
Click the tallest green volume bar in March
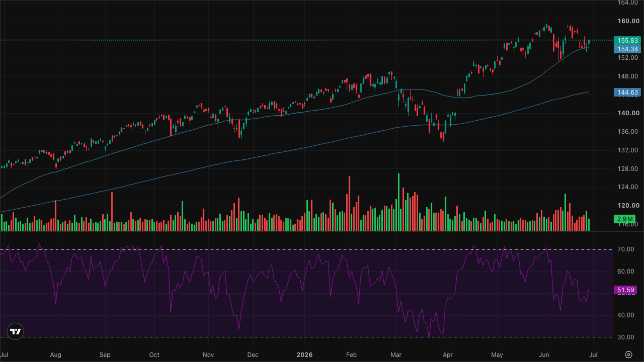(399, 202)
